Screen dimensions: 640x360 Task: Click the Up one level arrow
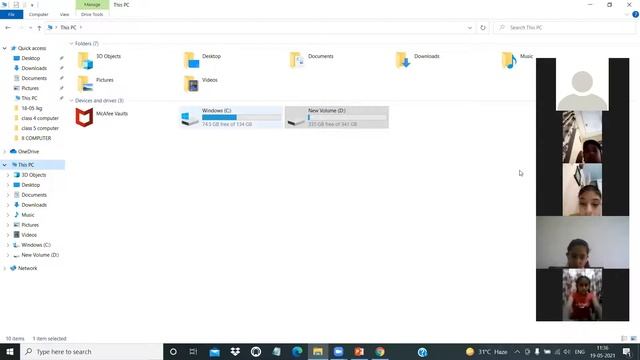coord(39,28)
